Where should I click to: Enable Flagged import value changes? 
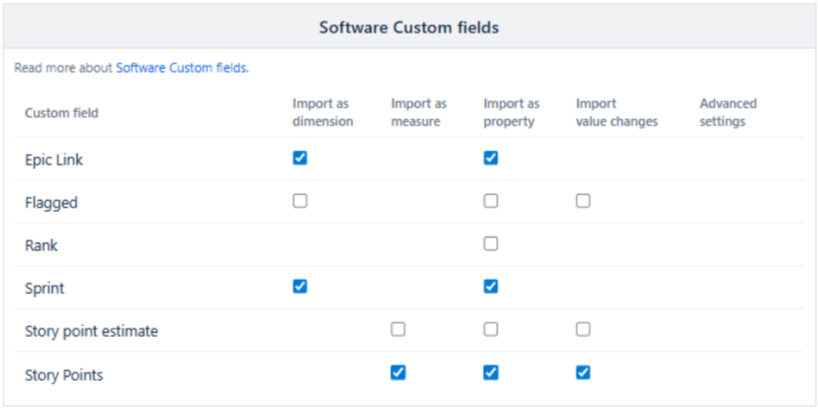pos(583,201)
